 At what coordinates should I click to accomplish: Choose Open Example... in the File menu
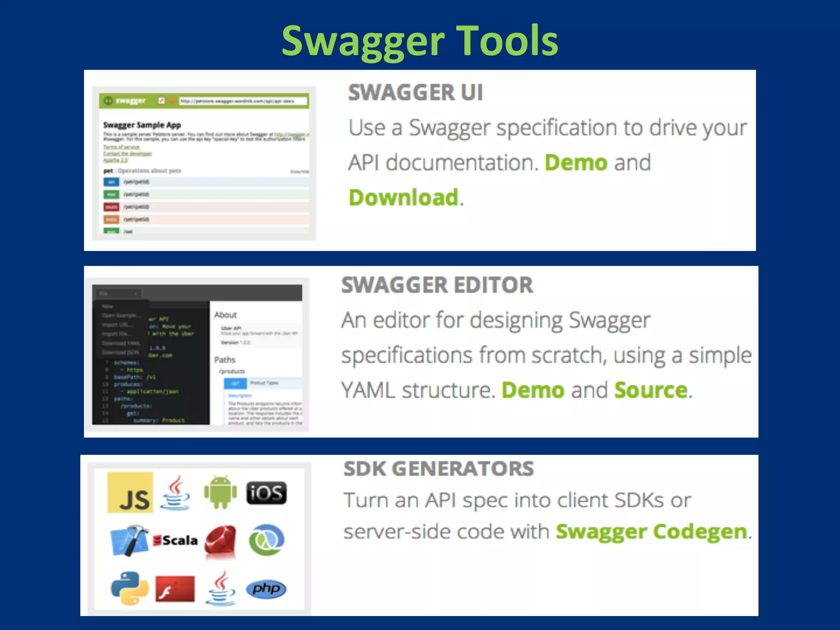pyautogui.click(x=121, y=315)
